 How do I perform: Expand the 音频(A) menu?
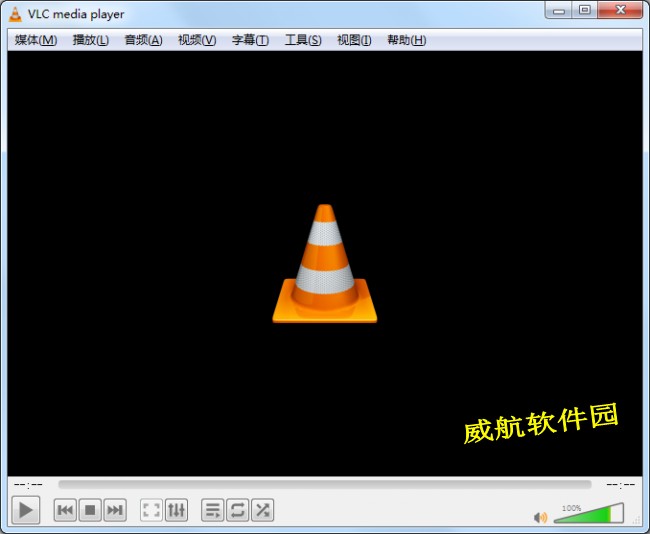point(143,40)
